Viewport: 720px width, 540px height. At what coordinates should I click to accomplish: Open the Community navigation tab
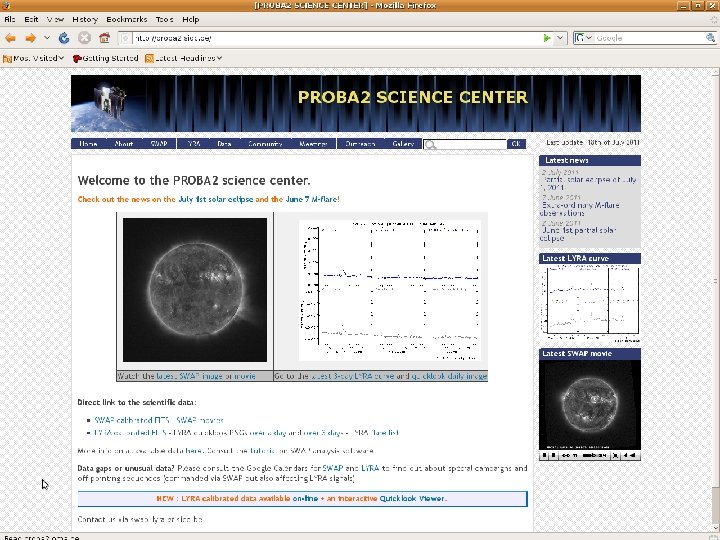coord(265,144)
